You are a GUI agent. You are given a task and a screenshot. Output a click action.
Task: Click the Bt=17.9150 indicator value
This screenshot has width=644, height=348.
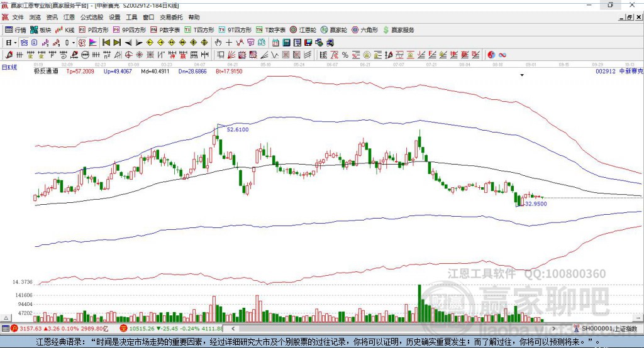[x=229, y=71]
